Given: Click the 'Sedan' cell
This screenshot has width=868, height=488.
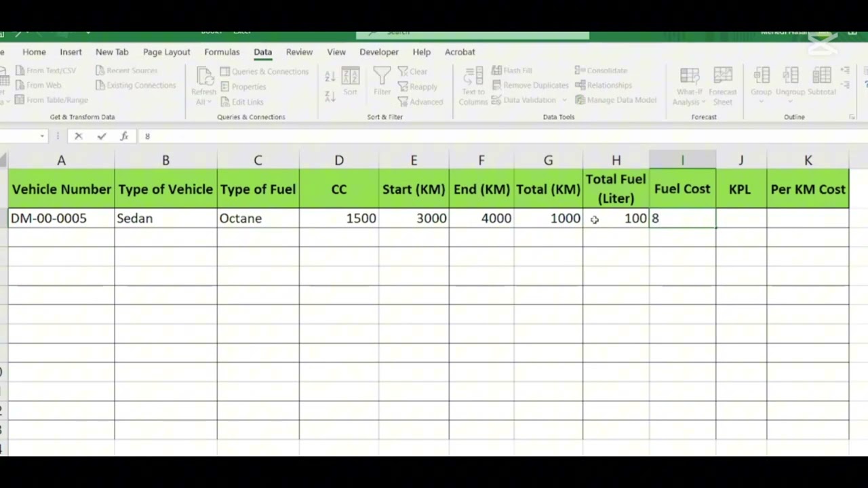Looking at the screenshot, I should pyautogui.click(x=166, y=218).
